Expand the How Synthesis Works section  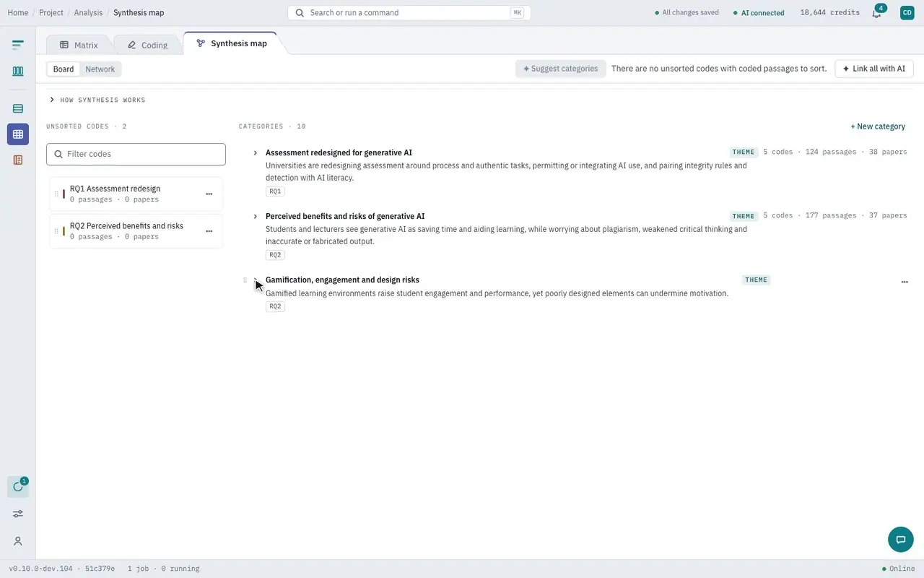97,100
